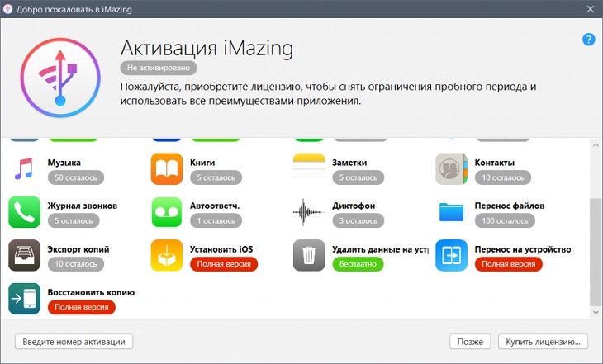Click 'Полная версия' badge under Перенос на устройство
This screenshot has height=364, width=603.
coord(508,264)
